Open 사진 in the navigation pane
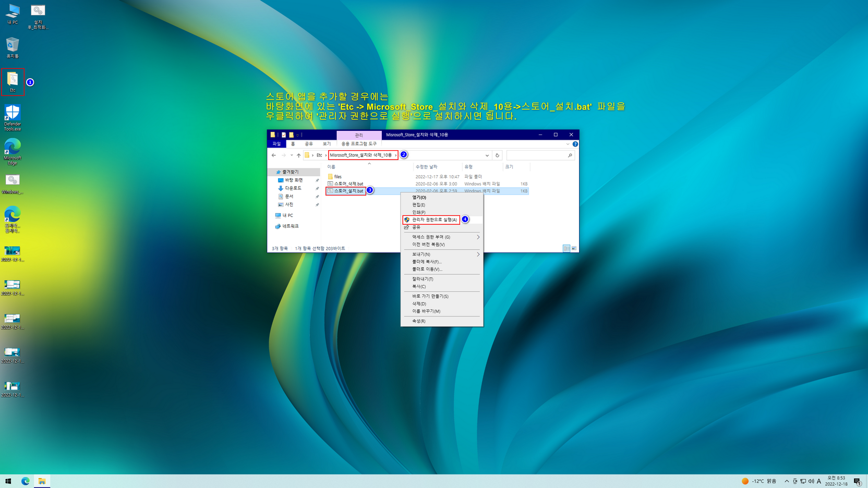 click(289, 204)
